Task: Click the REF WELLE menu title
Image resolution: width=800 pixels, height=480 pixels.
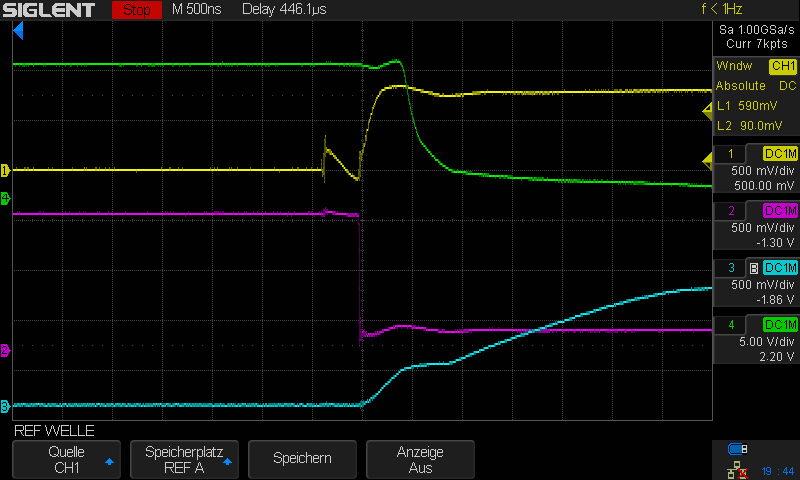Action: (54, 431)
